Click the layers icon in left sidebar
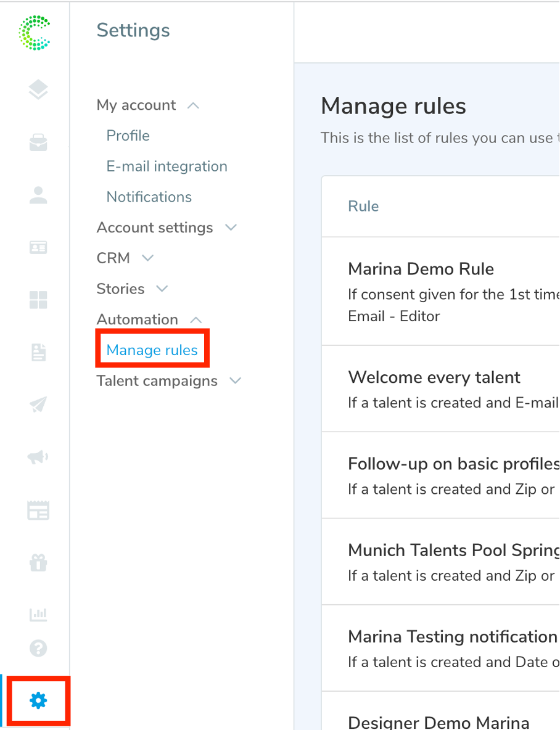 pyautogui.click(x=38, y=90)
